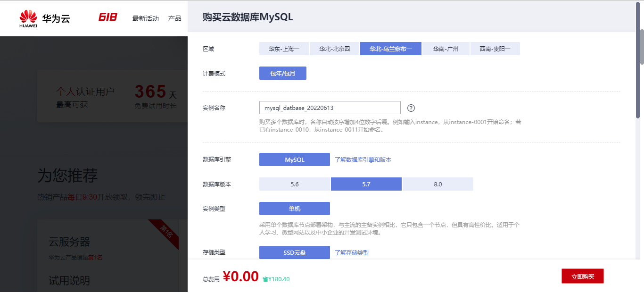Click the savings text 省¥180.40
The image size is (644, 293).
point(276,279)
